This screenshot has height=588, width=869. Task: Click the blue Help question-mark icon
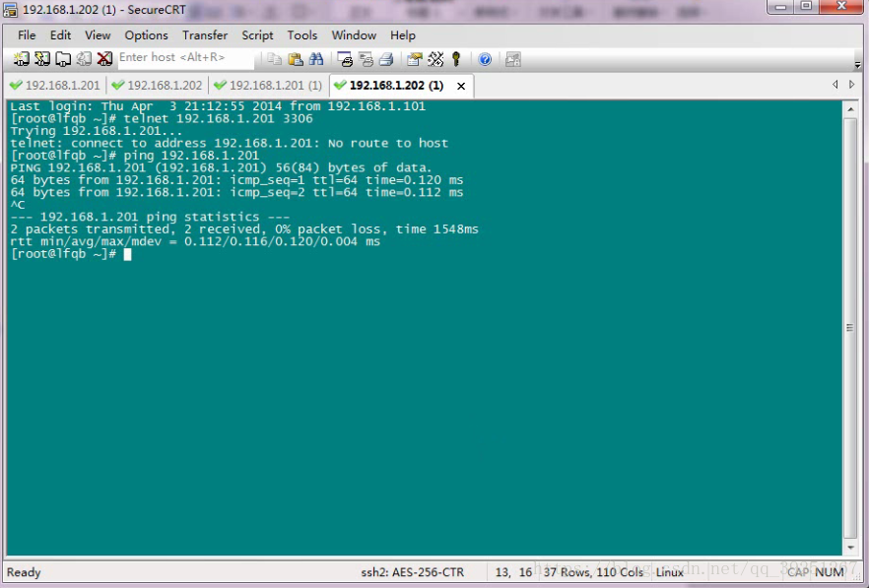pyautogui.click(x=485, y=59)
